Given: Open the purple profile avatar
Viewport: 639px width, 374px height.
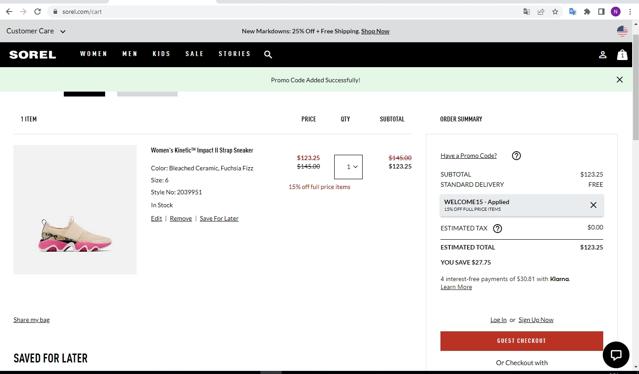Looking at the screenshot, I should [615, 12].
